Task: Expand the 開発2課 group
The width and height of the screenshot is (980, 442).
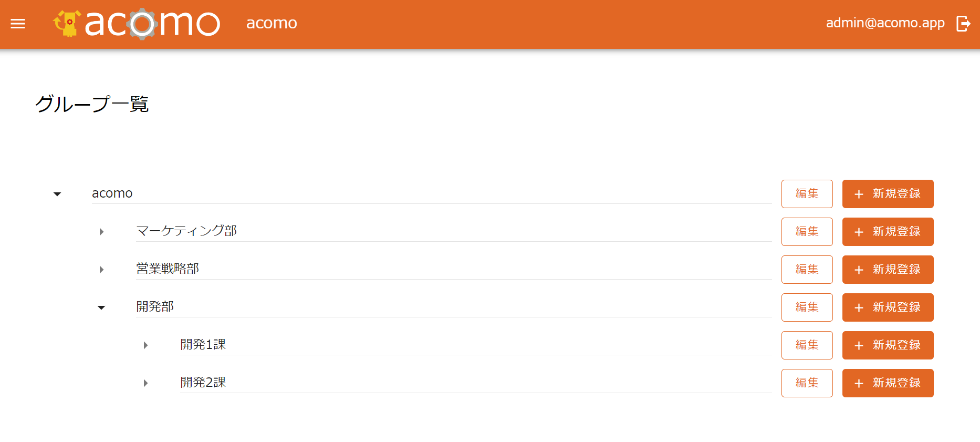Action: pyautogui.click(x=145, y=383)
